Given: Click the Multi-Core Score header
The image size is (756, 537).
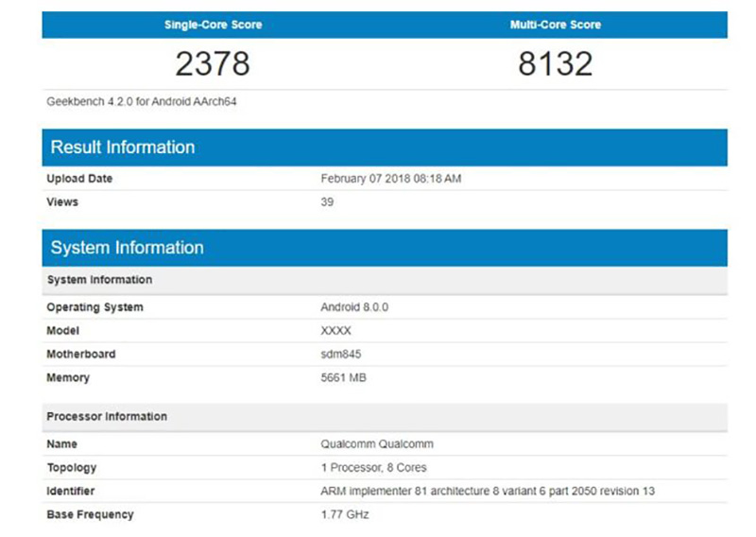Looking at the screenshot, I should [556, 25].
